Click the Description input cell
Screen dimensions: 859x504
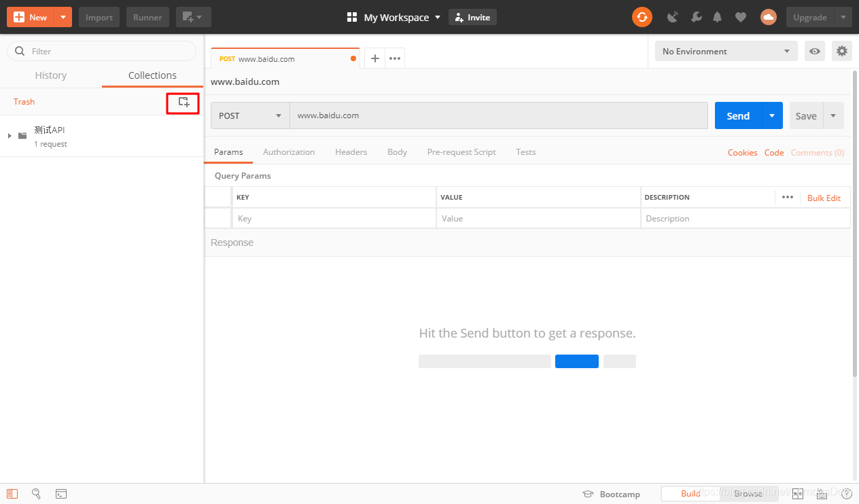coord(746,219)
